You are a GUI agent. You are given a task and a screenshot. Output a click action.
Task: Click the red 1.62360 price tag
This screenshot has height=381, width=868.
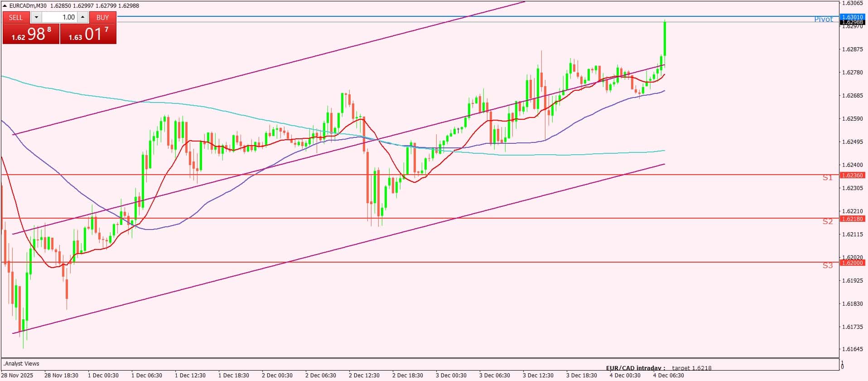click(852, 175)
